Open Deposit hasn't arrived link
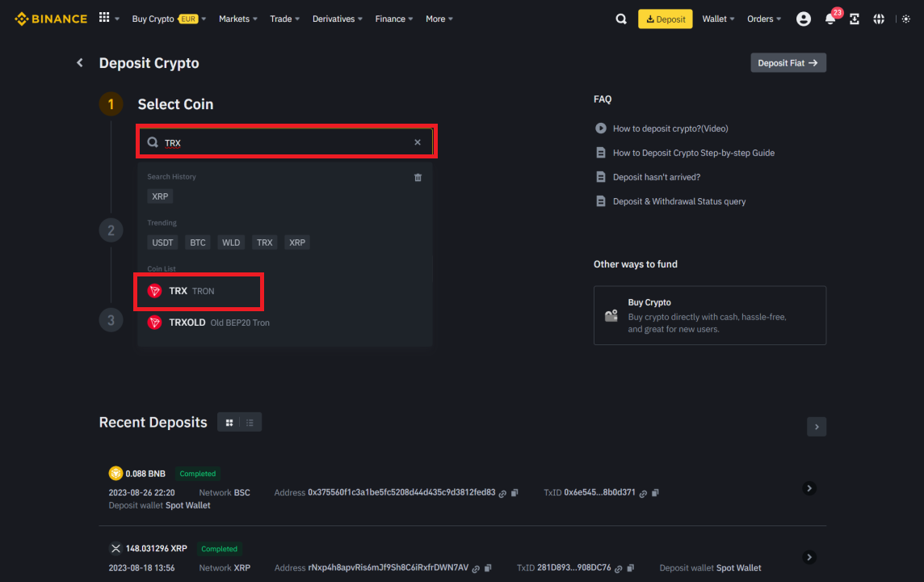 pos(657,177)
